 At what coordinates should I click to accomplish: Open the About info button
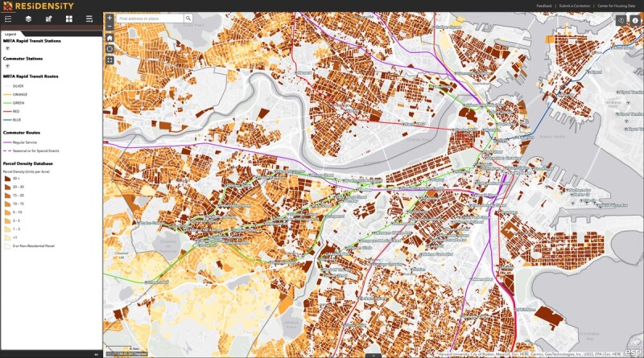[x=635, y=20]
